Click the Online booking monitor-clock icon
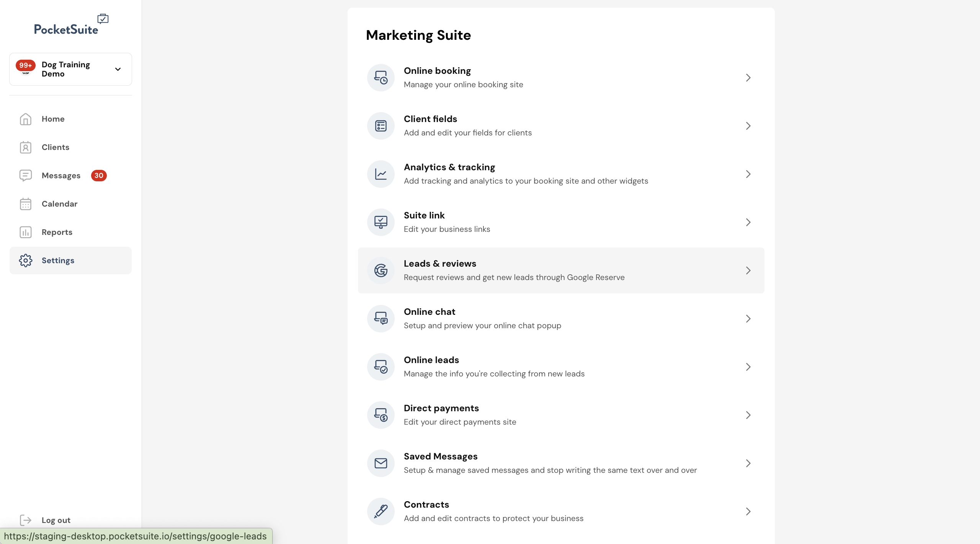Viewport: 980px width, 544px height. pos(381,78)
